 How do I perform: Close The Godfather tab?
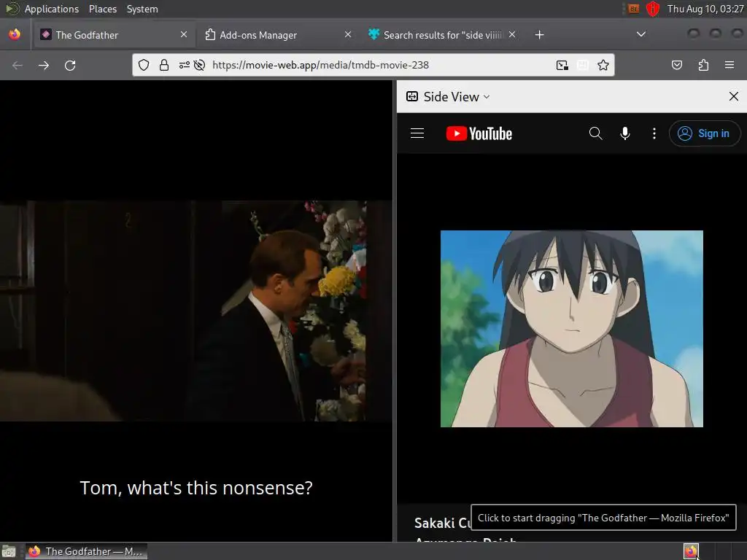point(183,35)
